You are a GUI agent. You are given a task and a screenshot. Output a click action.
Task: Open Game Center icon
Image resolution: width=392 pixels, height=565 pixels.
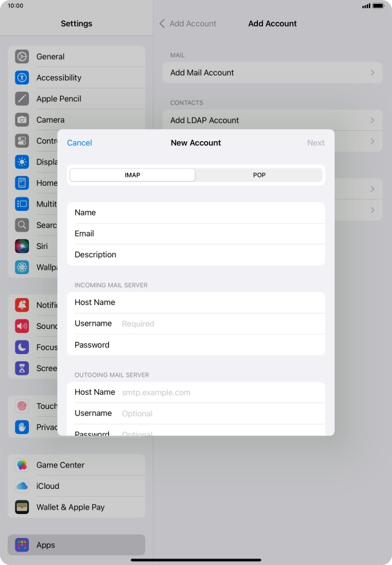coord(23,465)
